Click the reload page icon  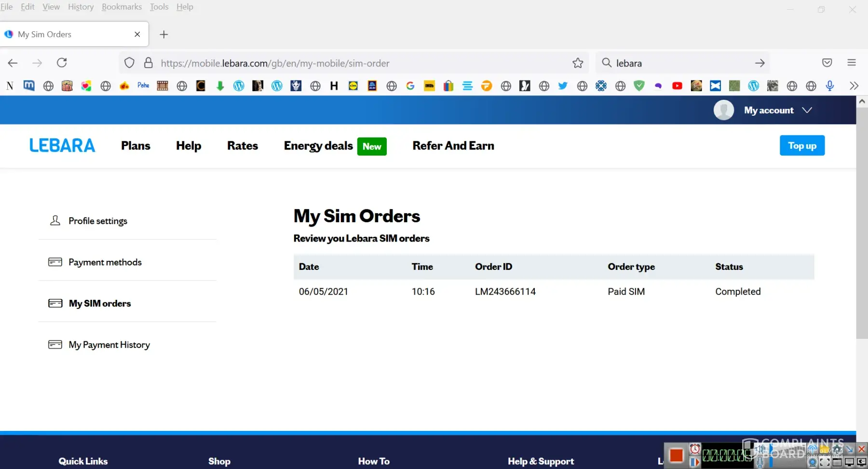(x=62, y=63)
